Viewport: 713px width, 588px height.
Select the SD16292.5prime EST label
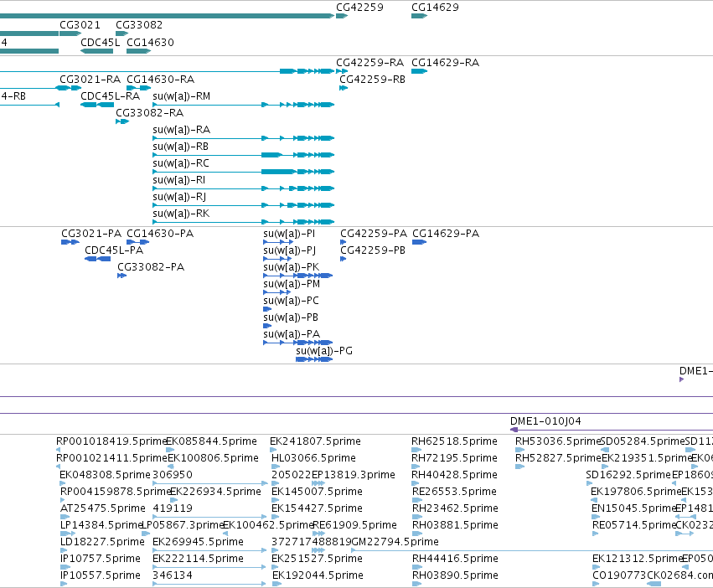coord(628,475)
